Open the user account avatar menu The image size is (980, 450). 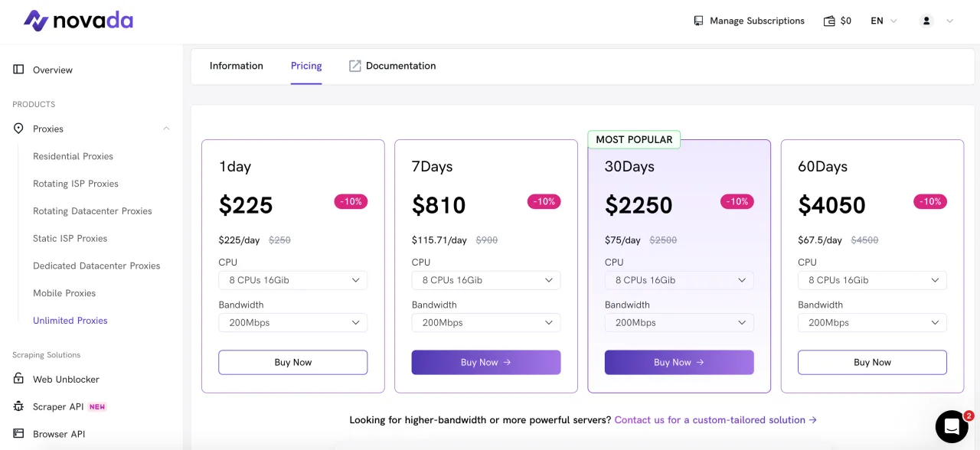point(926,21)
